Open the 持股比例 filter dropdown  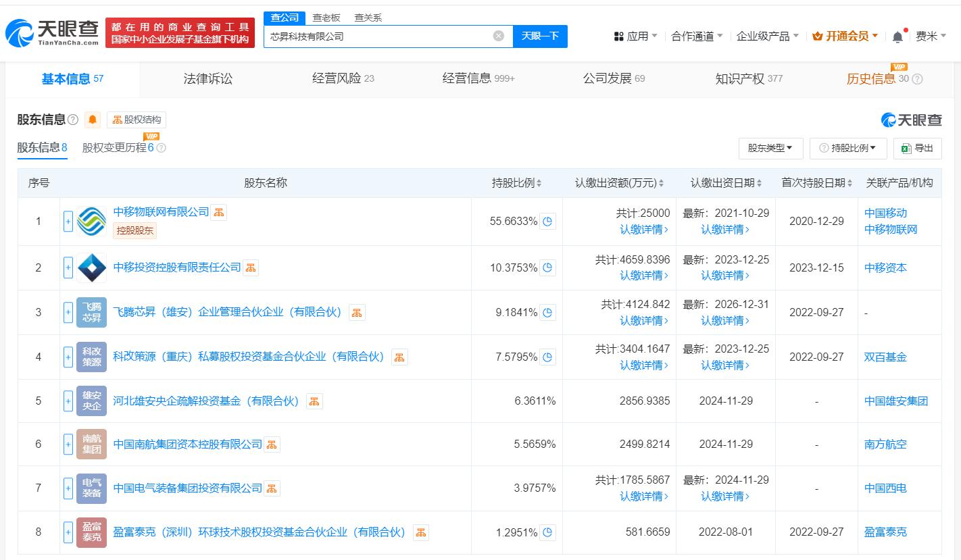click(848, 148)
